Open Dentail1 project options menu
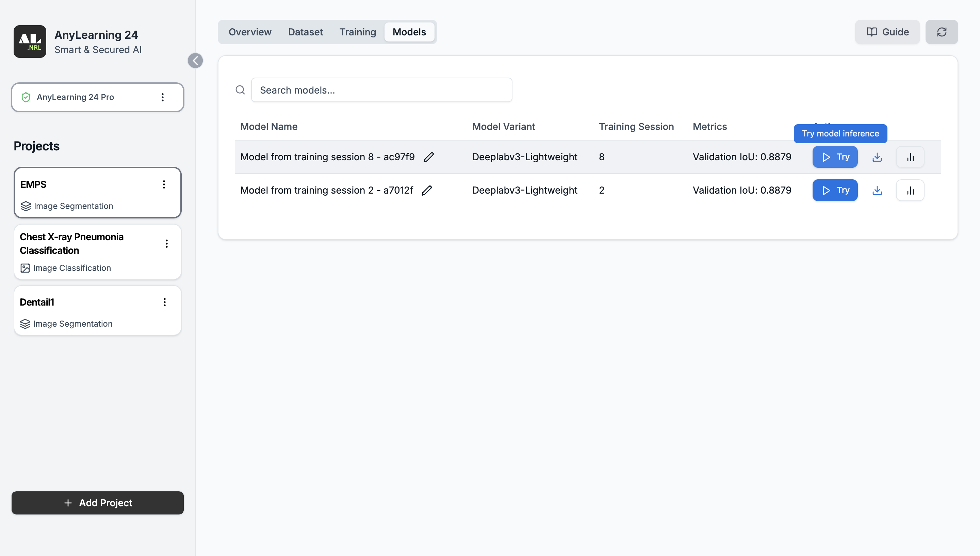The width and height of the screenshot is (980, 556). pyautogui.click(x=165, y=302)
